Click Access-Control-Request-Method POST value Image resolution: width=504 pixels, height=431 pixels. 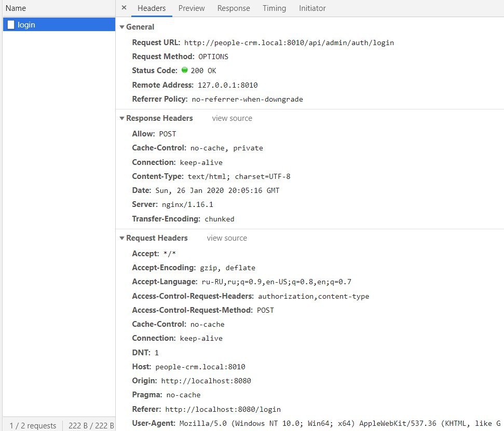pyautogui.click(x=266, y=310)
